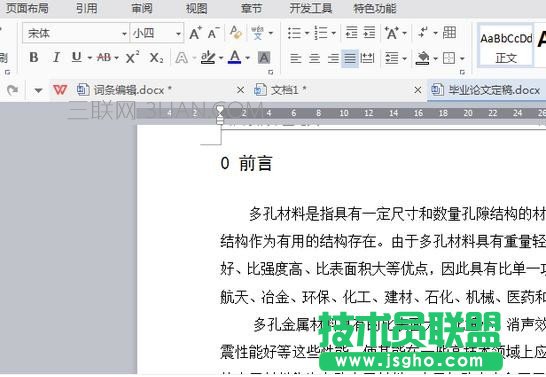Apply text effects outlined A icon
546x377 pixels.
point(181,58)
